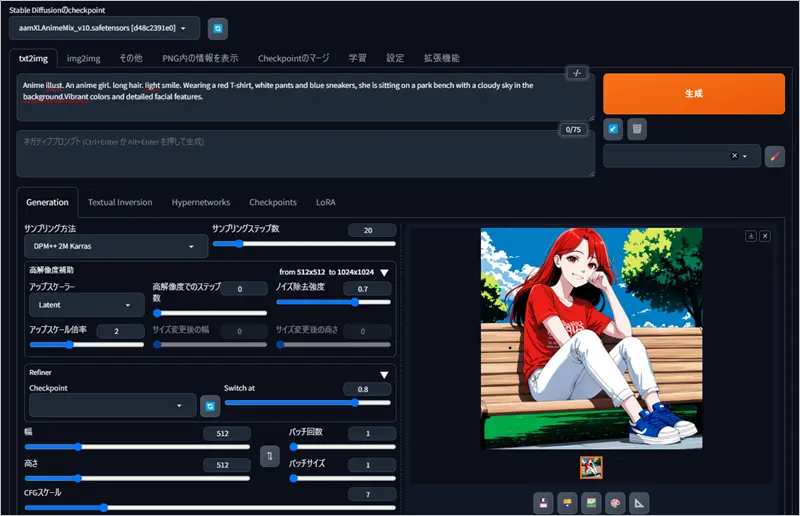Refresh the Refiner checkpoint list

(x=210, y=405)
